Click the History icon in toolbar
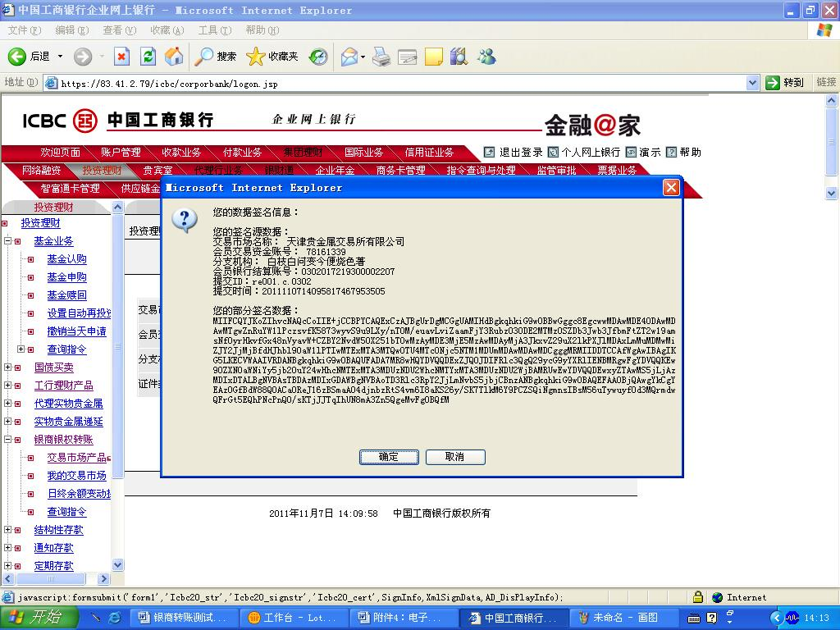 318,57
